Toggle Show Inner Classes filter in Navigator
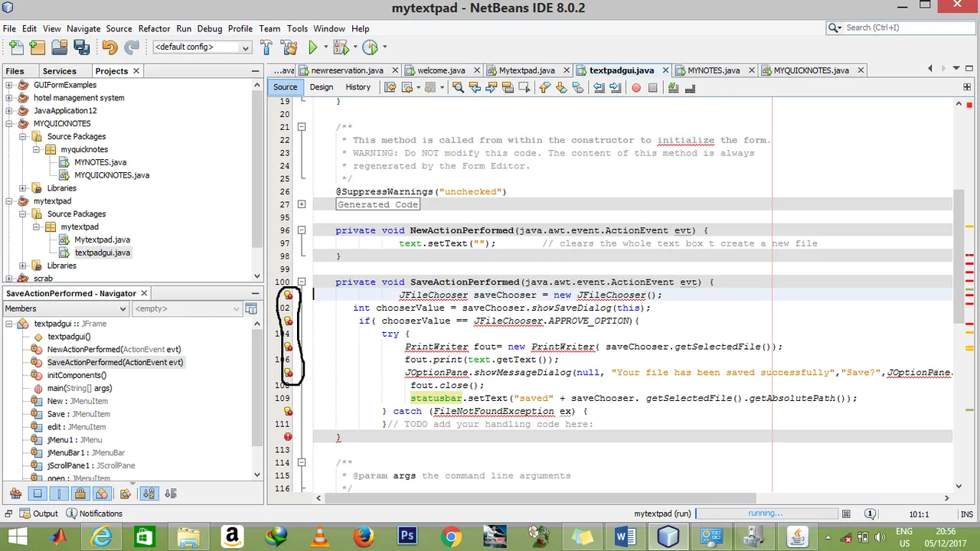The height and width of the screenshot is (551, 980). (102, 494)
